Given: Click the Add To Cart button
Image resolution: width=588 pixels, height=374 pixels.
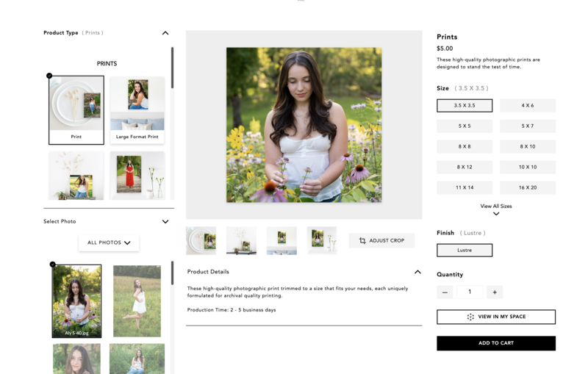Looking at the screenshot, I should (x=496, y=343).
